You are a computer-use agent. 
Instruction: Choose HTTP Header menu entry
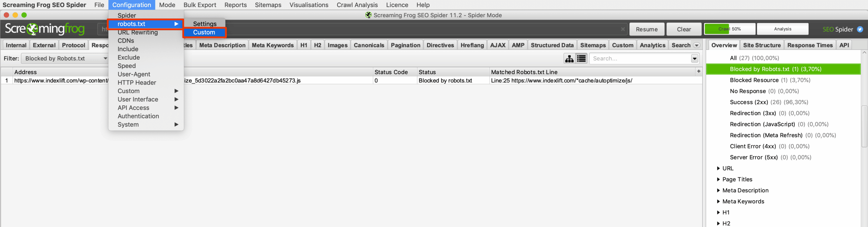146,83
